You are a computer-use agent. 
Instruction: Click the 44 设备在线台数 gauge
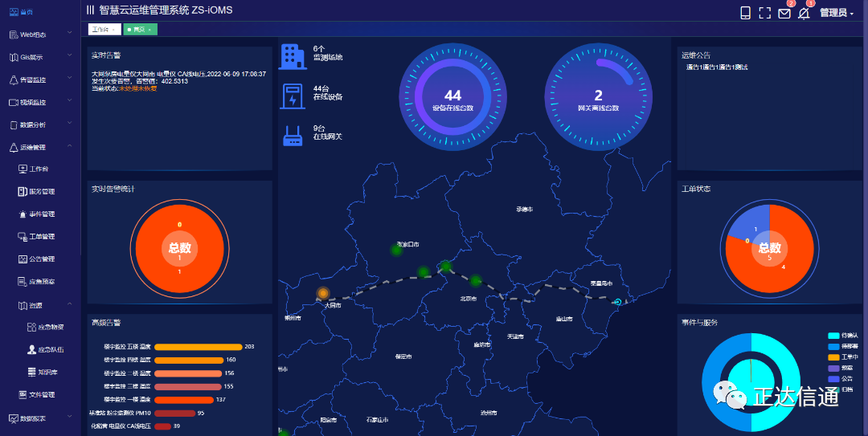pos(452,97)
